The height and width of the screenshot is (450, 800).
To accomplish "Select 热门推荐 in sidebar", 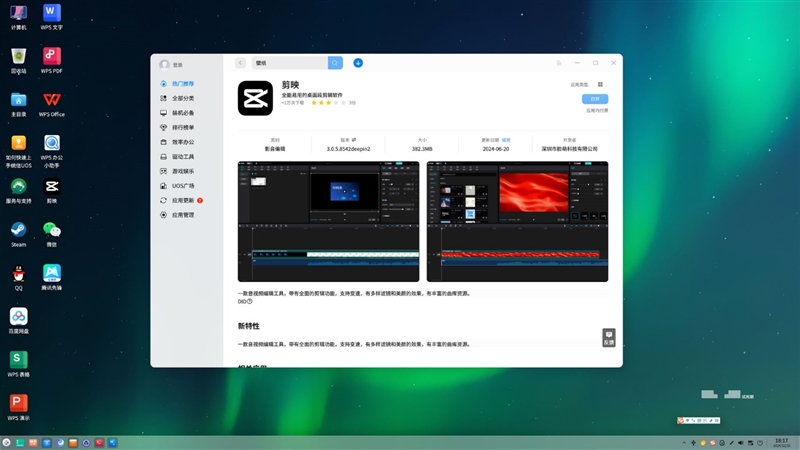I will tap(183, 84).
